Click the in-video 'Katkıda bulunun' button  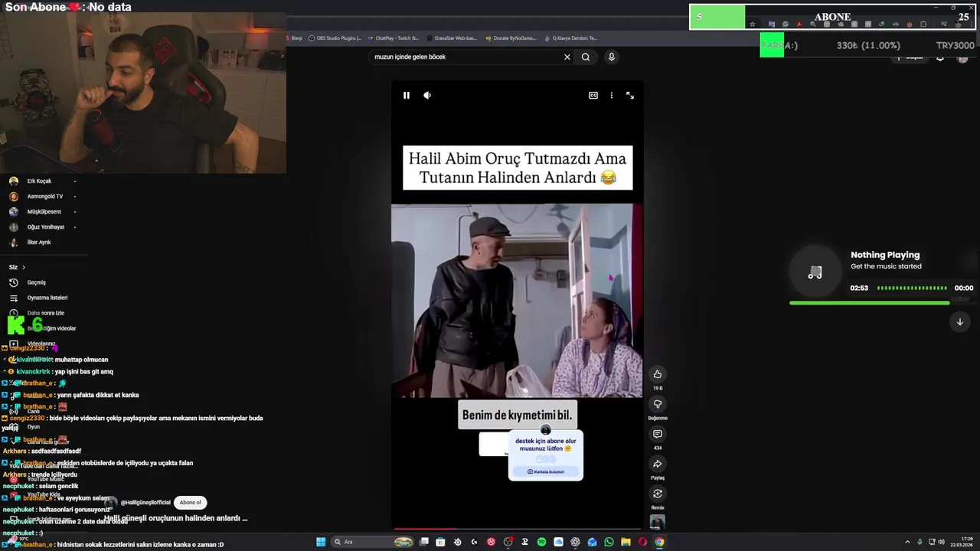click(x=546, y=471)
